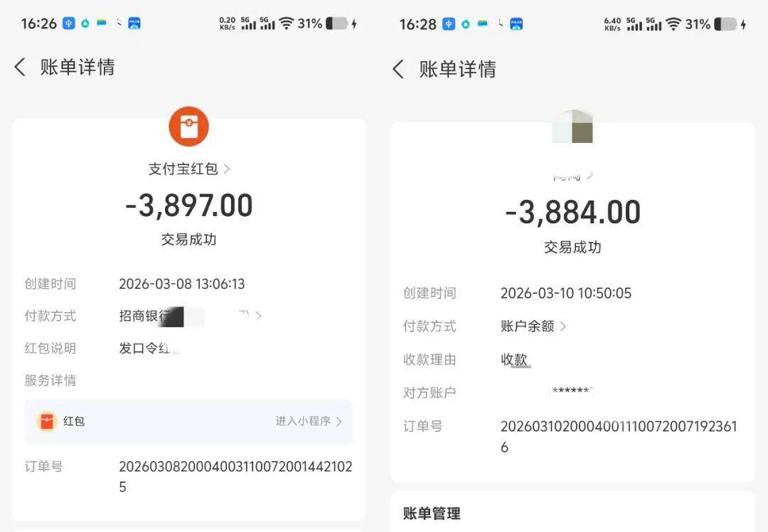Screen dimensions: 768x532
Task: Expand the 招商银行 payment method chevron
Action: click(259, 316)
